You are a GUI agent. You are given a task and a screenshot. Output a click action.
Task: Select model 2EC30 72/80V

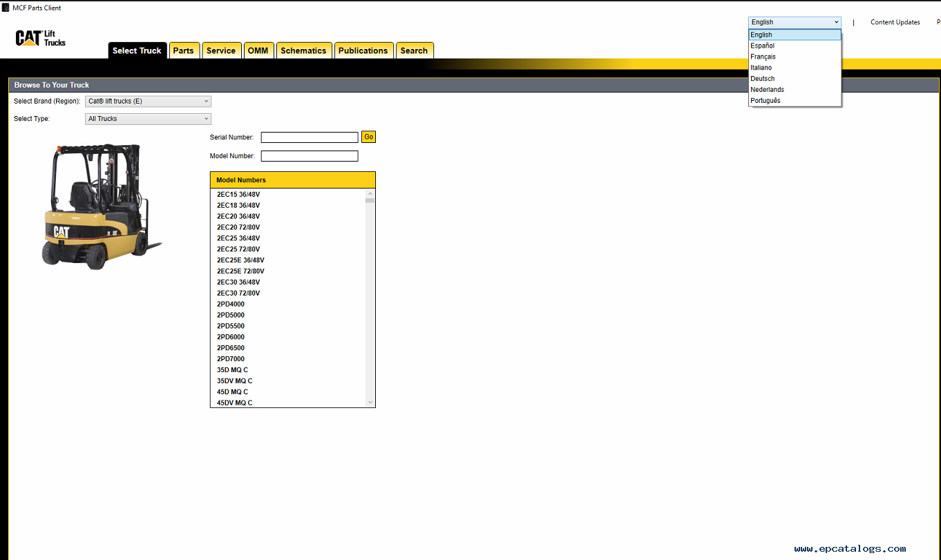click(x=238, y=293)
